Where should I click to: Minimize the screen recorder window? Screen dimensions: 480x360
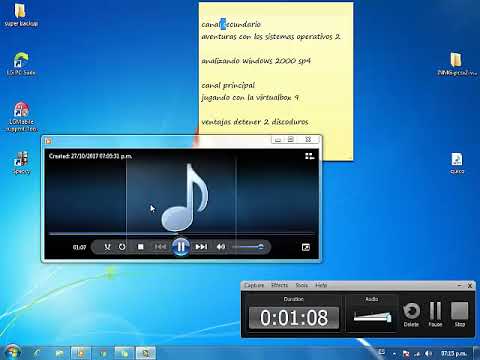(459, 286)
